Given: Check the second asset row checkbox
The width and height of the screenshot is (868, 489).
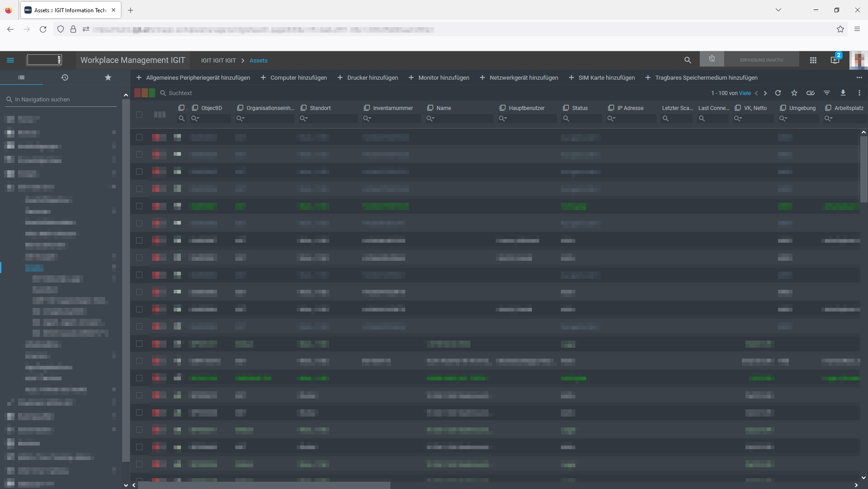Looking at the screenshot, I should point(139,154).
